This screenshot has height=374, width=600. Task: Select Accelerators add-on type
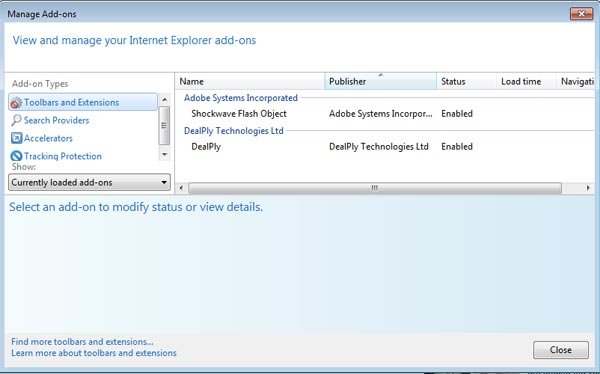[48, 138]
